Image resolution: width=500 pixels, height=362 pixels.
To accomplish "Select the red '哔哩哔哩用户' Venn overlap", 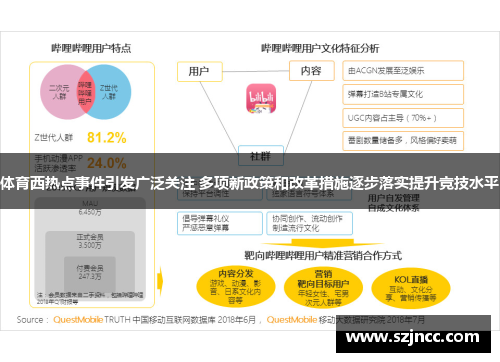I will [85, 93].
